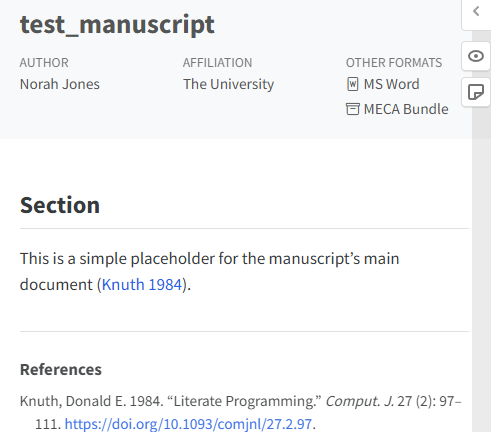The image size is (491, 432).
Task: Select The University affiliation text
Action: (x=228, y=84)
